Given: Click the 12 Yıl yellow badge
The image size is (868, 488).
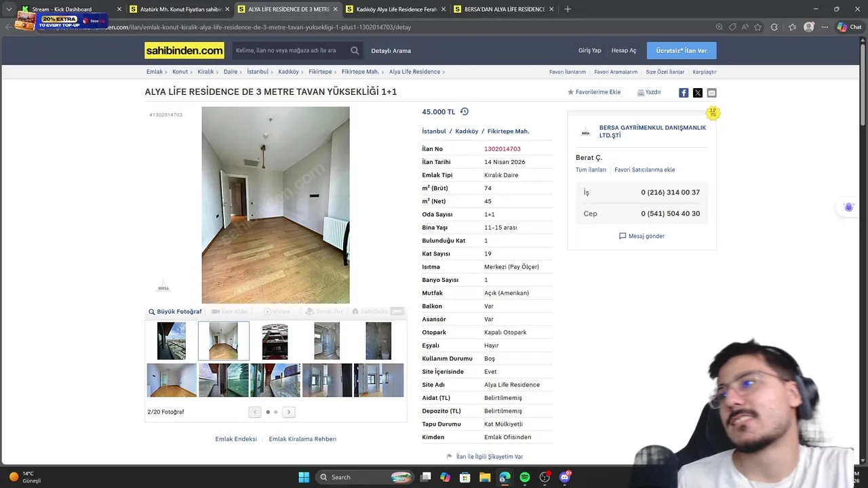Looking at the screenshot, I should coord(713,113).
